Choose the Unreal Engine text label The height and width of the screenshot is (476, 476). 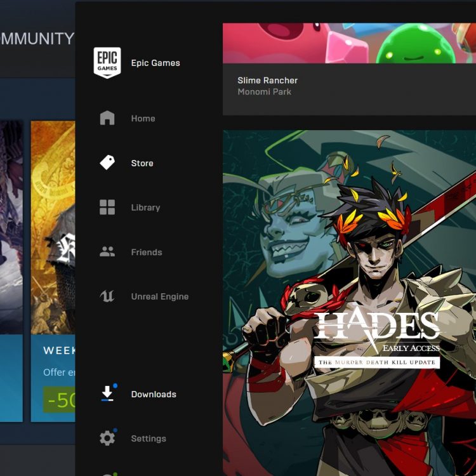[x=160, y=296]
